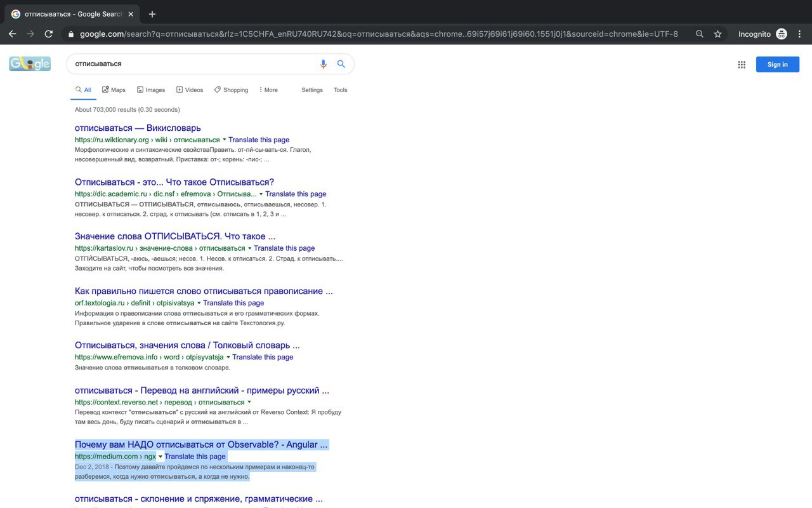
Task: Click the lock icon in address bar
Action: pyautogui.click(x=71, y=34)
